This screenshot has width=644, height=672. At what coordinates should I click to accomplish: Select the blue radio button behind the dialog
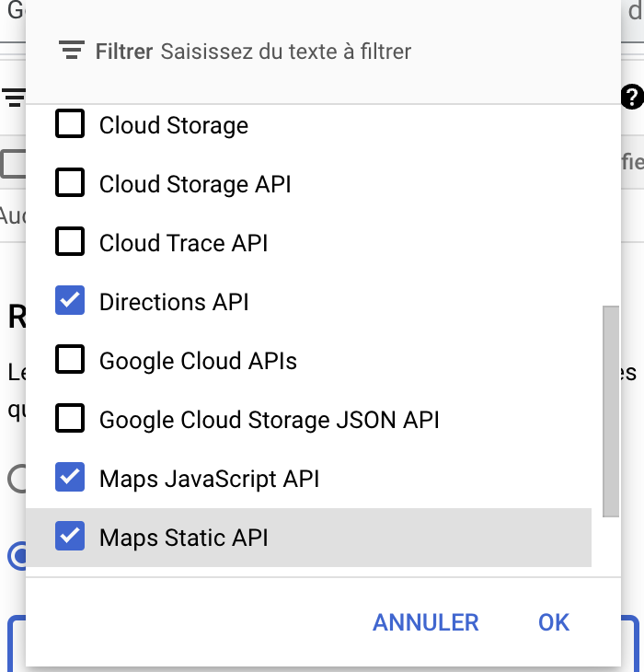pyautogui.click(x=17, y=556)
